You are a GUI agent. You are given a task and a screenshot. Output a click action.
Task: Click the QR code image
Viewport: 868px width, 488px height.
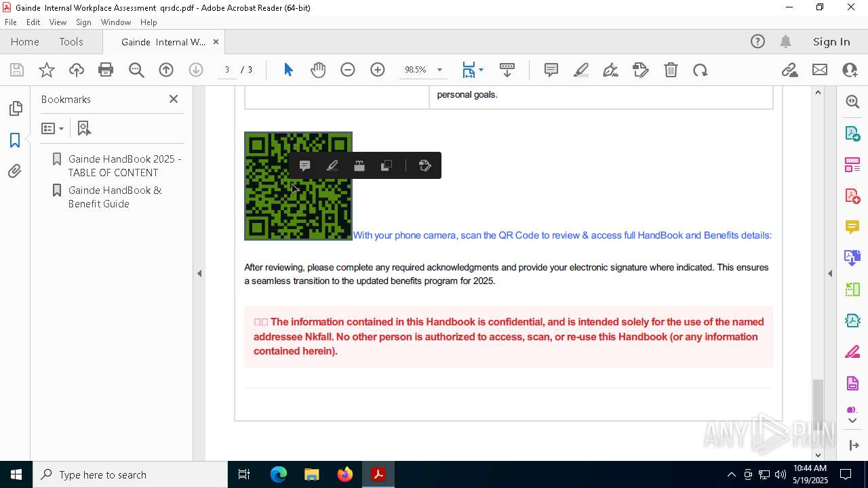298,186
